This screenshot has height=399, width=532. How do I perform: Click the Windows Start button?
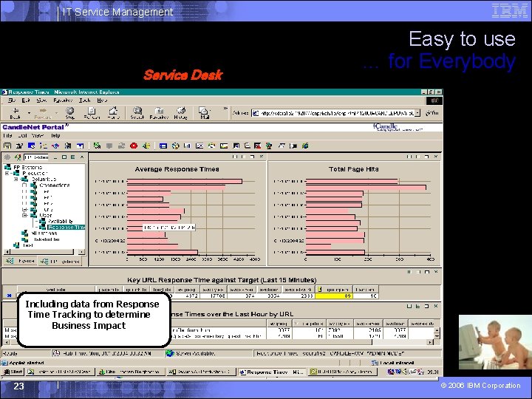tap(13, 372)
